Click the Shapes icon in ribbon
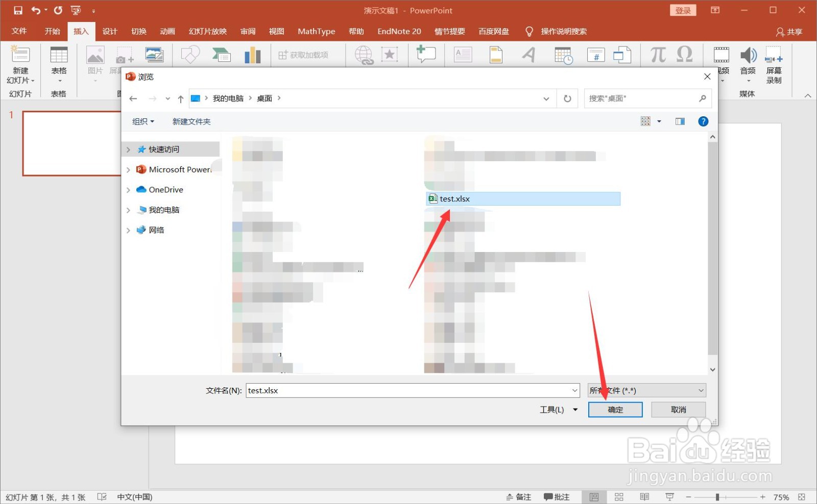Screen dimensions: 817x504 pyautogui.click(x=190, y=55)
